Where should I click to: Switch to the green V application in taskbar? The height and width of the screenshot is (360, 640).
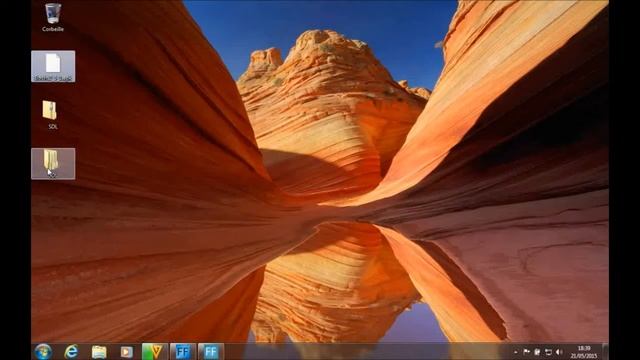155,351
